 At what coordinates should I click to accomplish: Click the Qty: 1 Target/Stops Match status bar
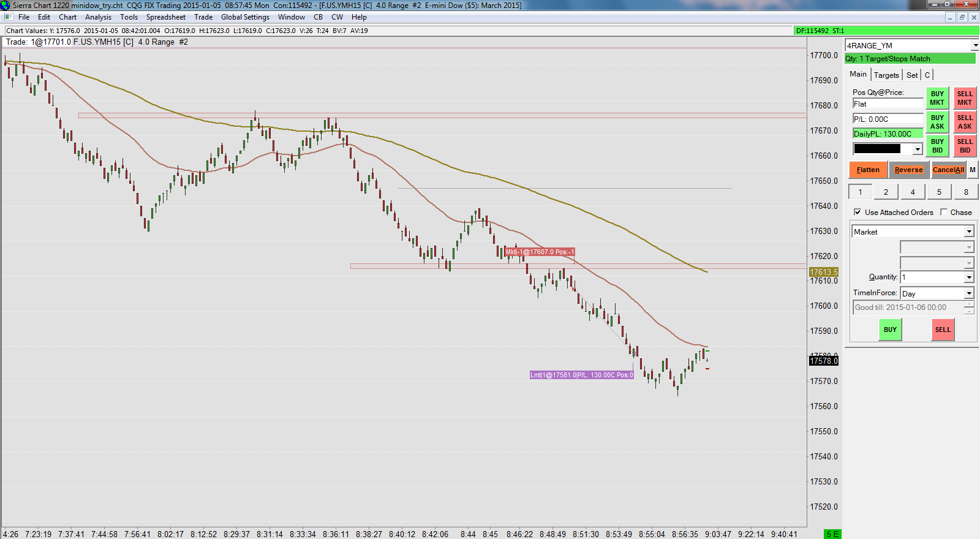[910, 59]
